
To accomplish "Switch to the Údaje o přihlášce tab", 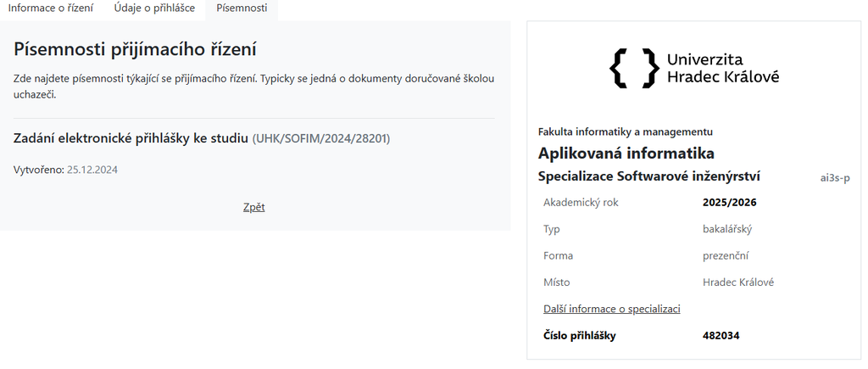I will (x=154, y=8).
